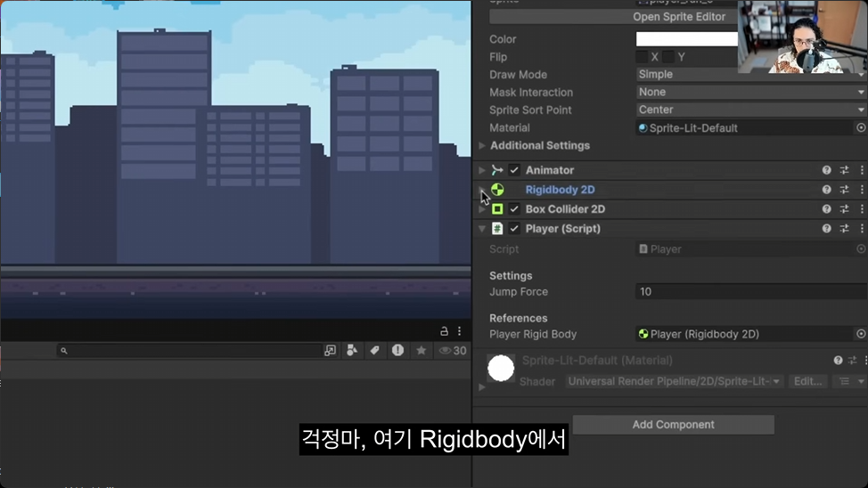Expand Additional Settings foldout
Image resolution: width=868 pixels, height=488 pixels.
[x=482, y=145]
